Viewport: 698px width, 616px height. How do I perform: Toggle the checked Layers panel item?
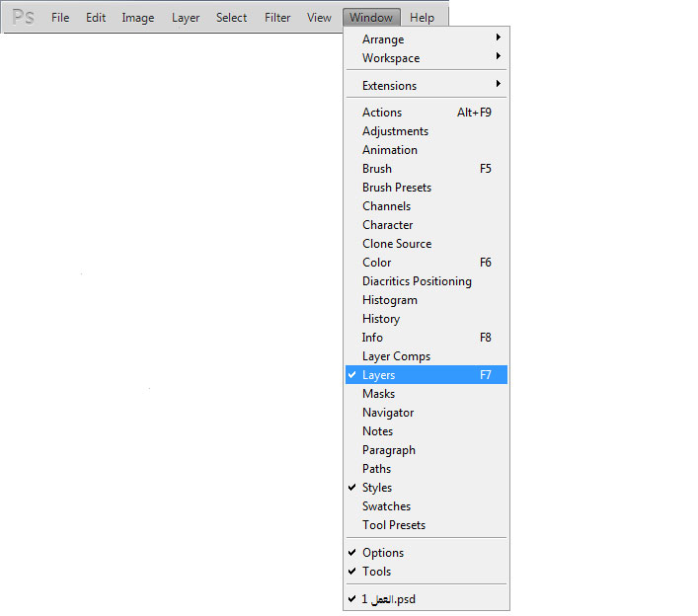[x=427, y=374]
